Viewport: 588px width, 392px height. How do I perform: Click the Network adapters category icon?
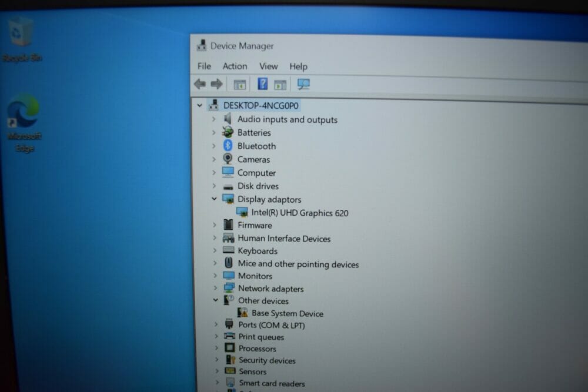tap(229, 288)
